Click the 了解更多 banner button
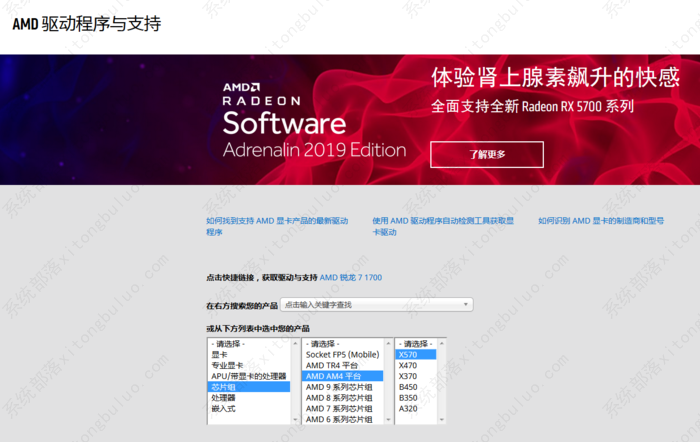The width and height of the screenshot is (700, 442). pos(487,154)
